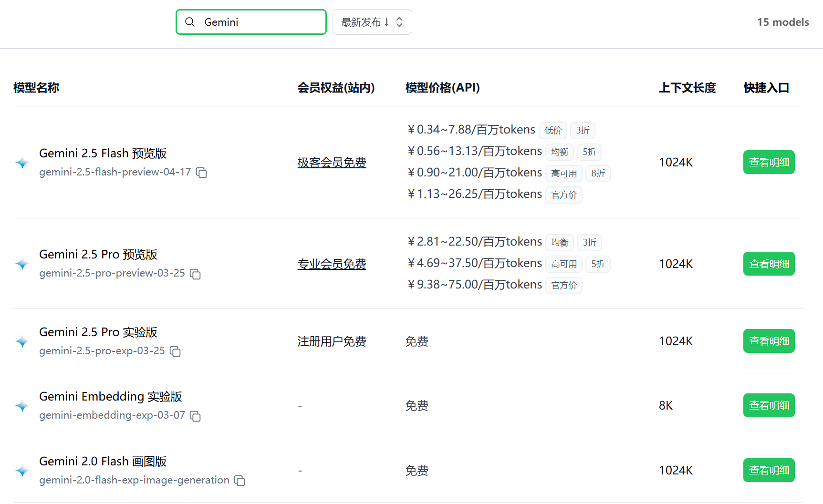The width and height of the screenshot is (823, 504).
Task: Click the search magnifier icon
Action: click(x=190, y=22)
